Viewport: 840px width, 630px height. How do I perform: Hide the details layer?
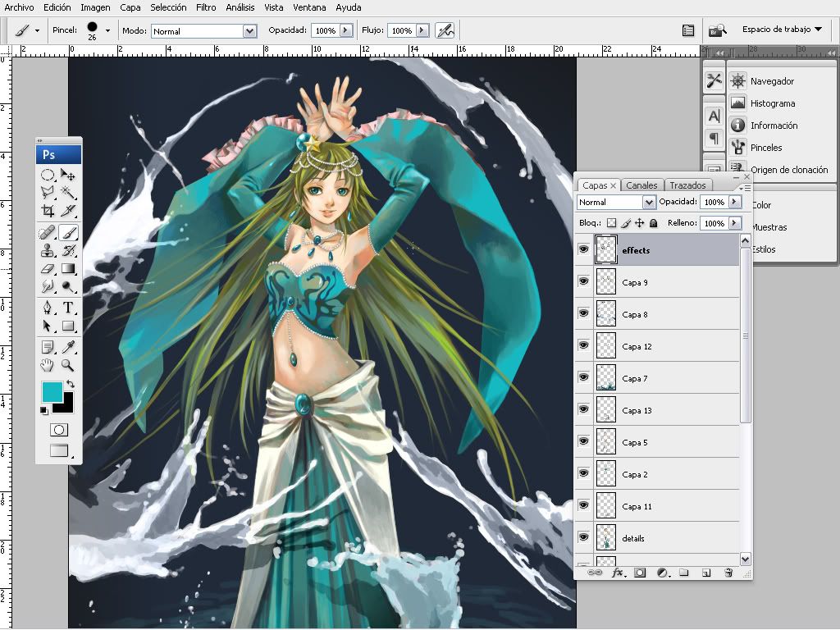point(584,537)
